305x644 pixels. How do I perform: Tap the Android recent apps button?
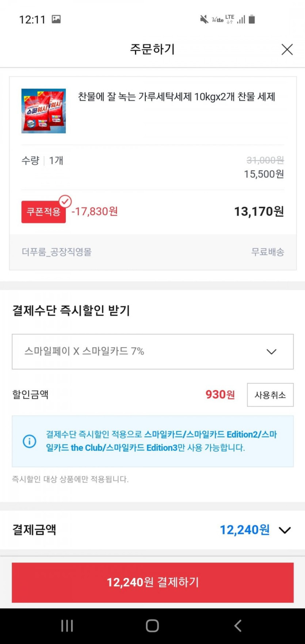[x=67, y=626]
